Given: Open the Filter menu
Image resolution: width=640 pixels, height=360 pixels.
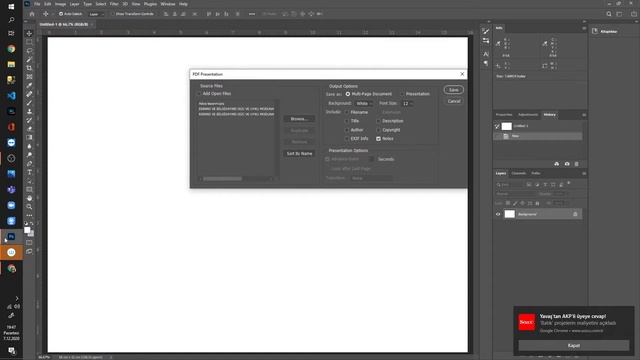Looking at the screenshot, I should point(114,4).
